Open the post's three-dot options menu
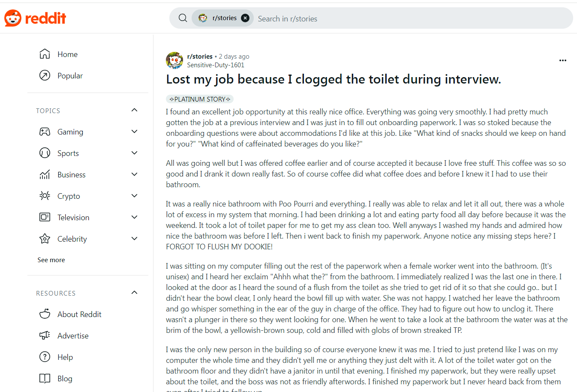This screenshot has height=392, width=577. pyautogui.click(x=563, y=60)
